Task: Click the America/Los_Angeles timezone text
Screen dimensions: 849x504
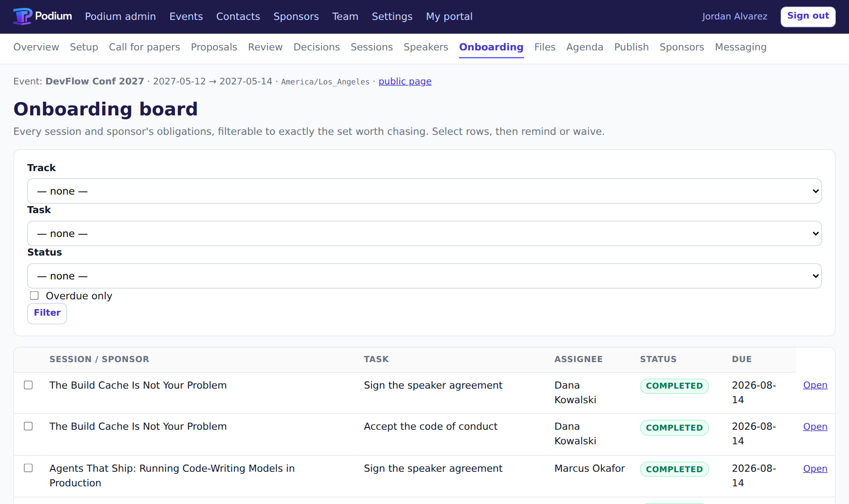Action: [x=325, y=82]
